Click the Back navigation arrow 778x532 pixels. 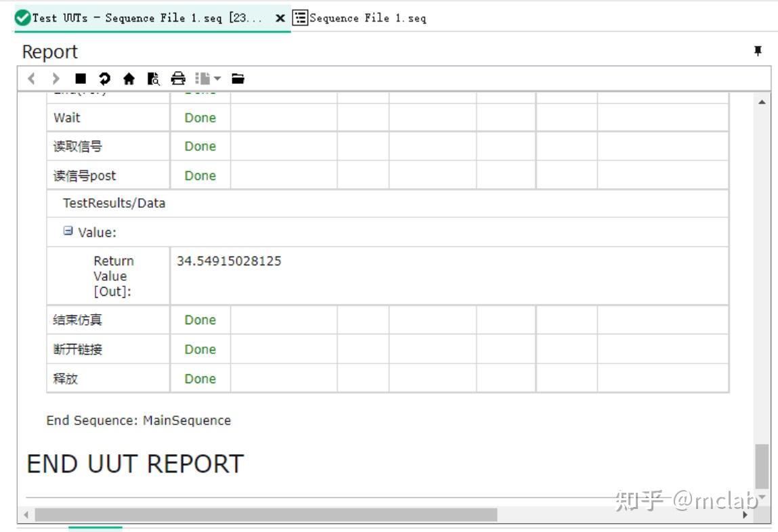31,78
